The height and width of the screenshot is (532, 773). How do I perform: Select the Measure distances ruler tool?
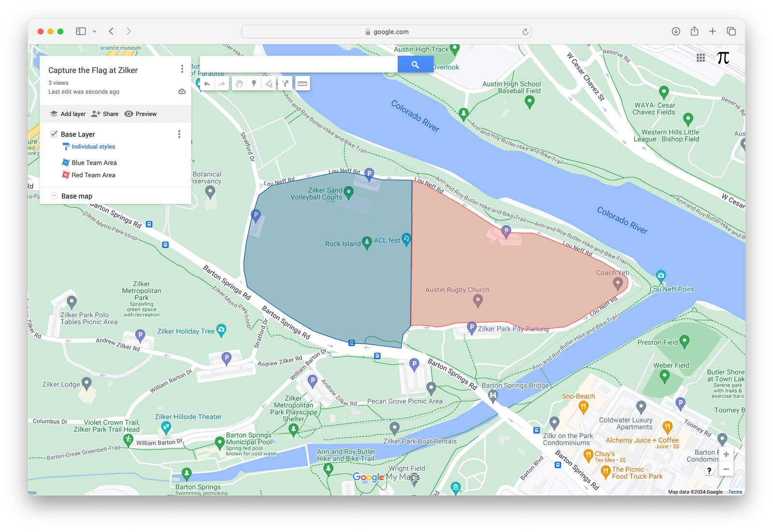[302, 84]
